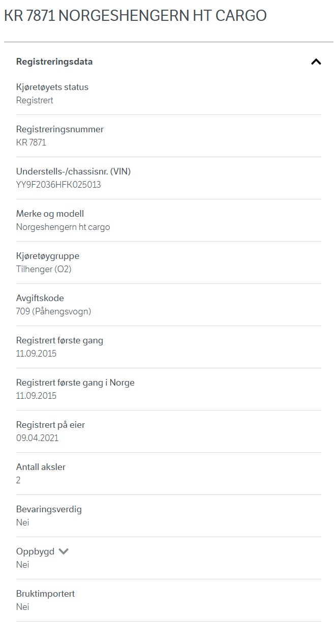Click the Tilhenger (O2) vehicle group value

pyautogui.click(x=44, y=269)
